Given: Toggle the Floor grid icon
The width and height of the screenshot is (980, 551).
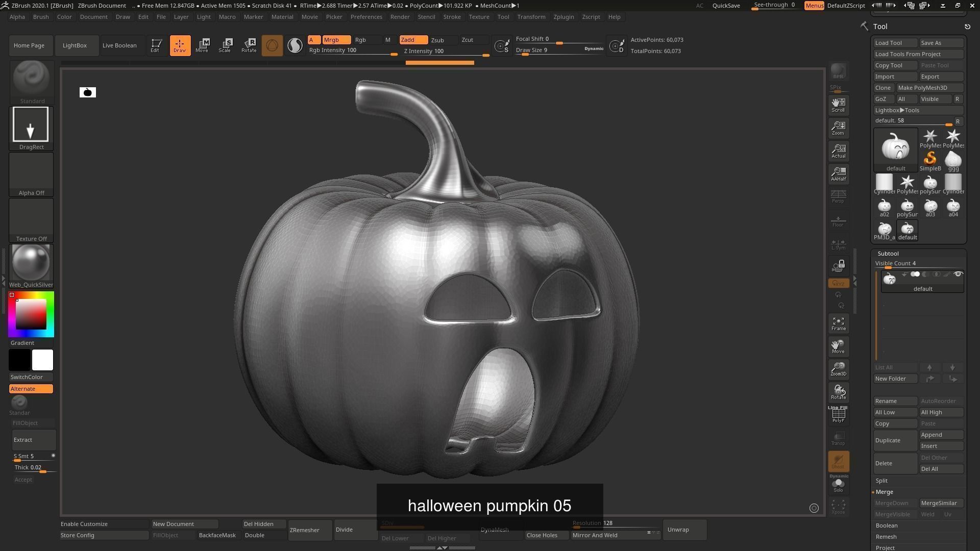Looking at the screenshot, I should pos(838,220).
